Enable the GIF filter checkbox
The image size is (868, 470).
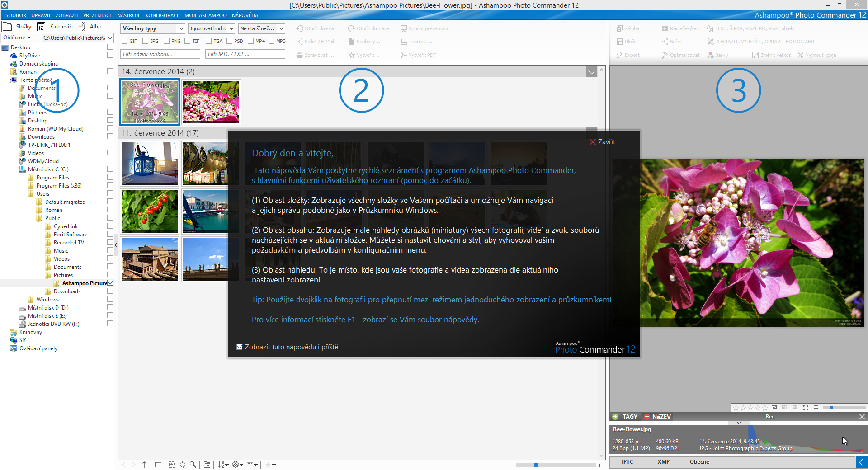pos(124,41)
